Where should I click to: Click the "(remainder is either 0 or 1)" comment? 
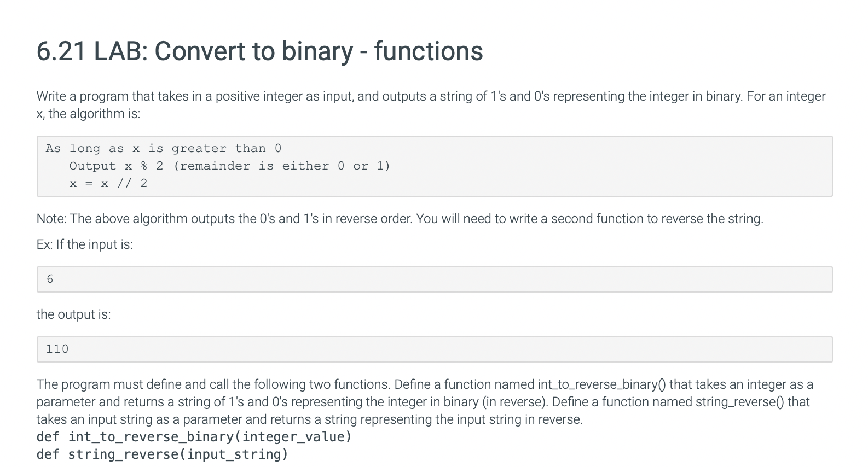pos(281,166)
